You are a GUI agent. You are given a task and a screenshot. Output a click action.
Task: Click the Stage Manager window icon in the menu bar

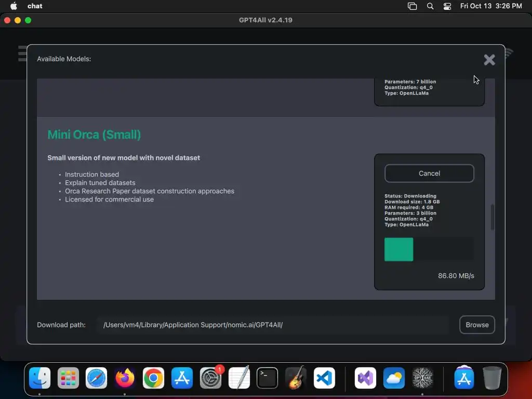coord(412,6)
